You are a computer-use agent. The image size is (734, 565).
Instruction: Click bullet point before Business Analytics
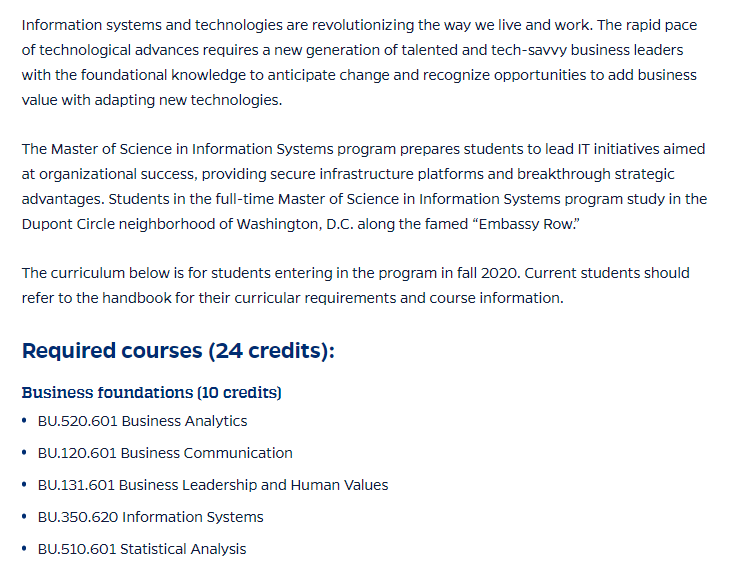(24, 420)
